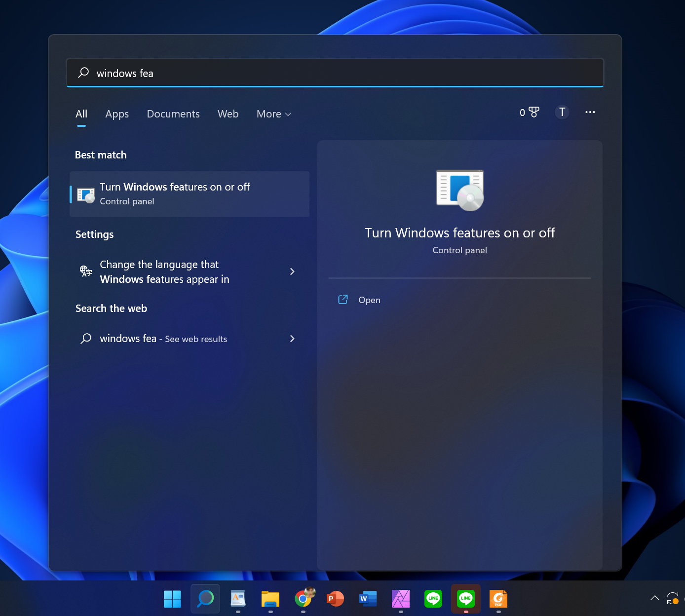Click the language settings icon

[86, 271]
